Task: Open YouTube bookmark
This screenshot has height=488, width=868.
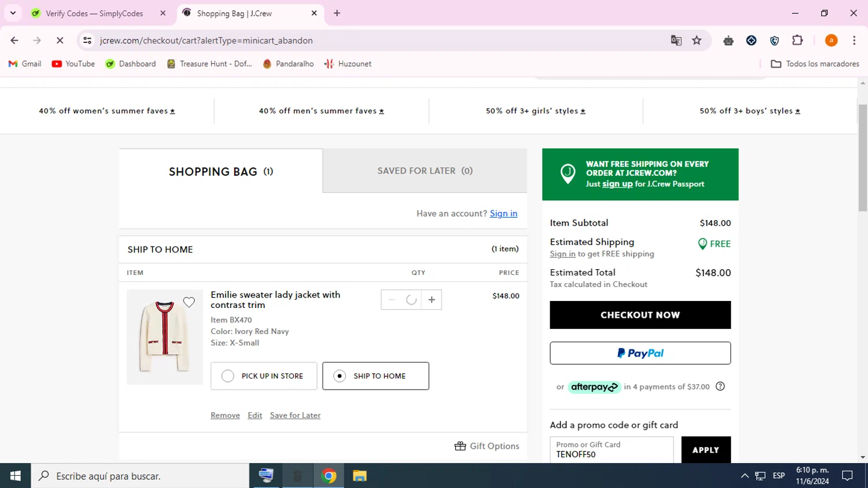Action: tap(73, 64)
